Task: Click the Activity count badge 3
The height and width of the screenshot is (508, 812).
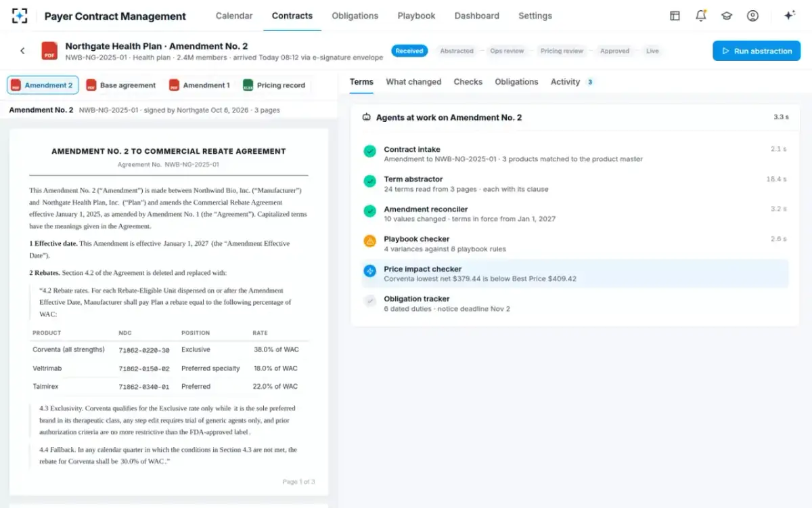Action: (x=590, y=82)
